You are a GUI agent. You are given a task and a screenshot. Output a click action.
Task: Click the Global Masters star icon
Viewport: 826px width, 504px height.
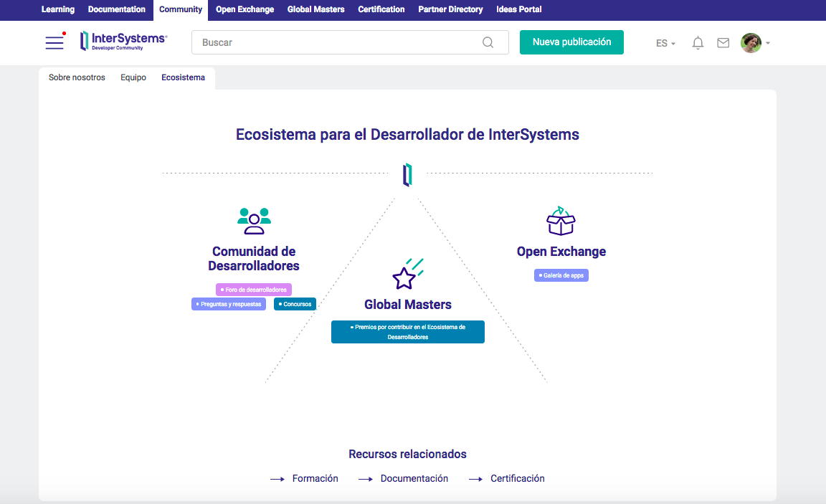click(x=407, y=275)
